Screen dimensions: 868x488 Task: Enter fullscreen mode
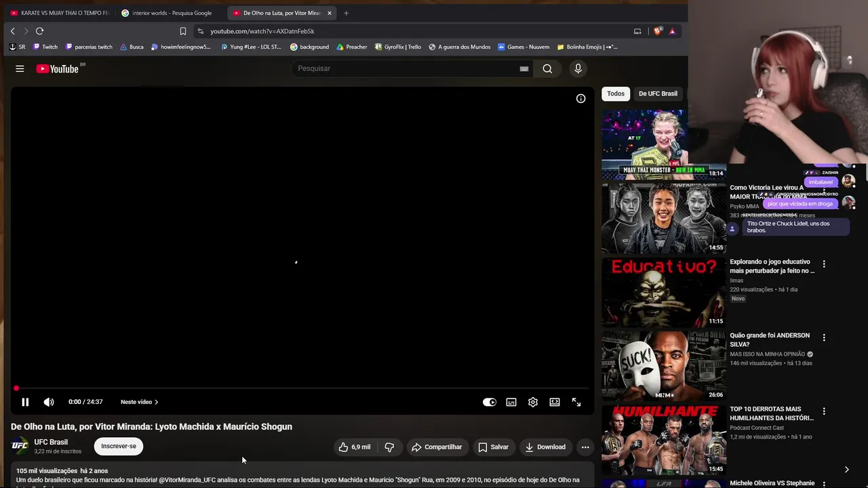coord(576,402)
